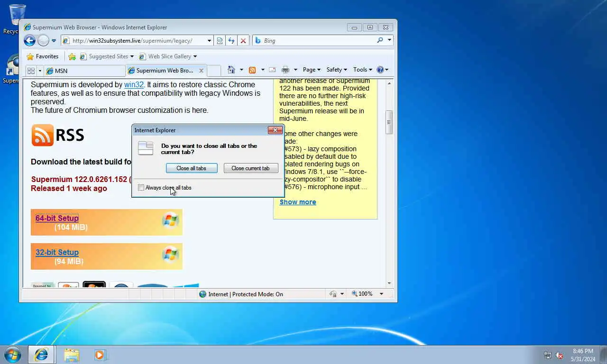Open the Quick Tabs grid icon

point(31,71)
